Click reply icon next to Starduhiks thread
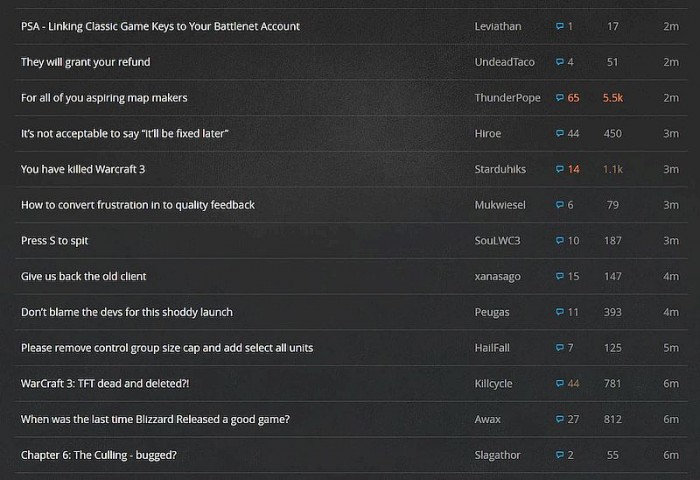This screenshot has width=700, height=480. pos(560,169)
